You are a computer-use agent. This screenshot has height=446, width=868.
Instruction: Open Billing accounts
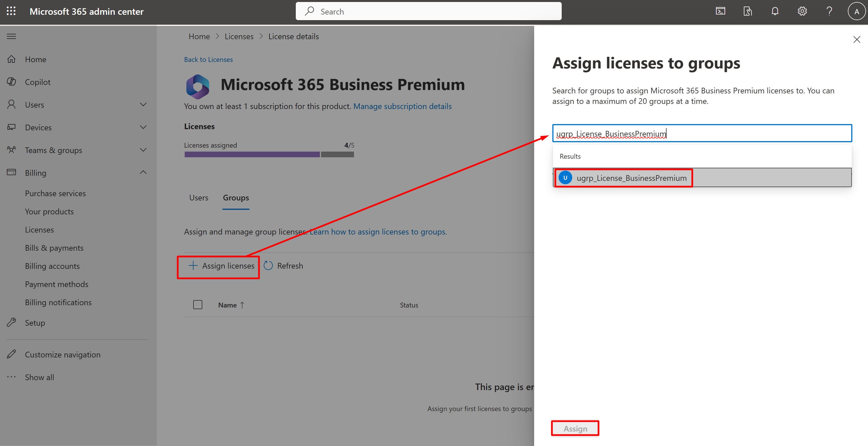(52, 266)
